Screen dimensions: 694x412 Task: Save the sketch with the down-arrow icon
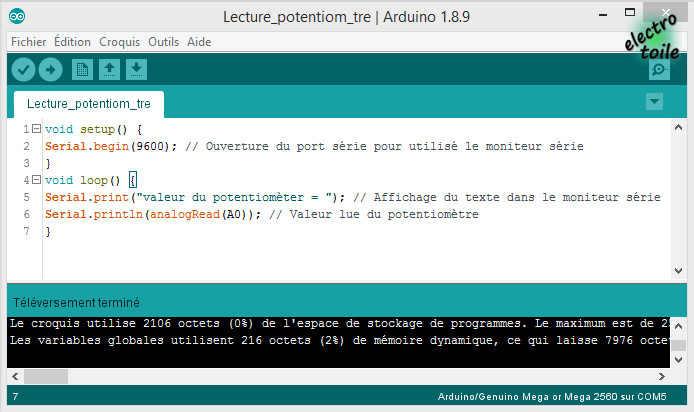click(136, 69)
